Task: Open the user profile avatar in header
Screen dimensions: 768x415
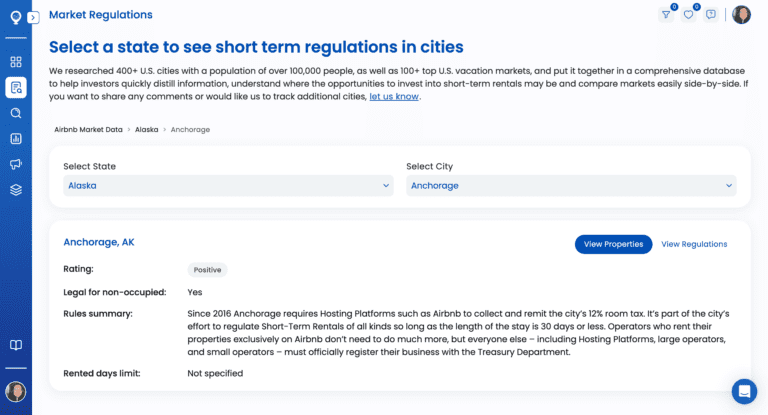Action: tap(741, 15)
